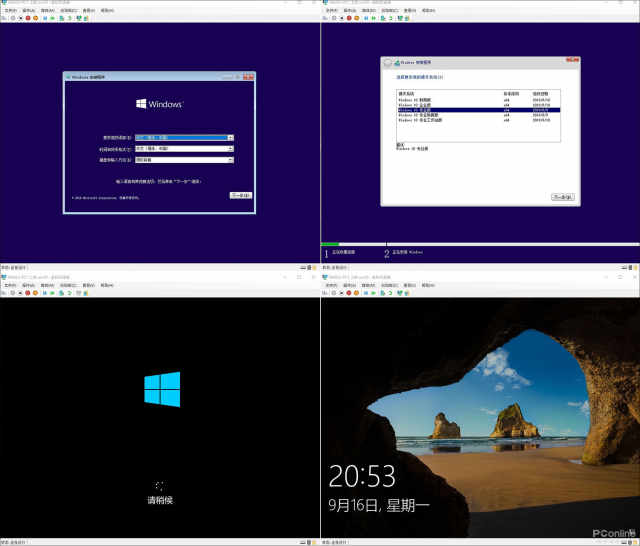This screenshot has width=640, height=546.
Task: Click red Shut Down icon in 请稍候 VM toolbar
Action: click(28, 293)
